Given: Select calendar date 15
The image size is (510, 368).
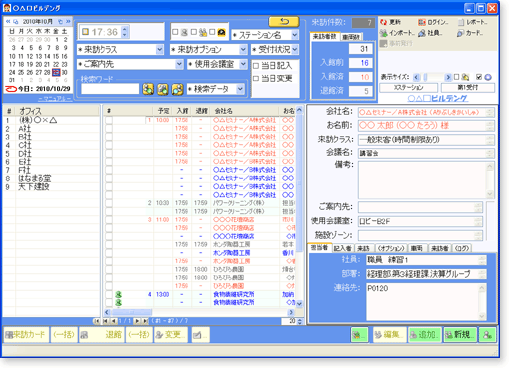Looking at the screenshot, I should (x=56, y=56).
